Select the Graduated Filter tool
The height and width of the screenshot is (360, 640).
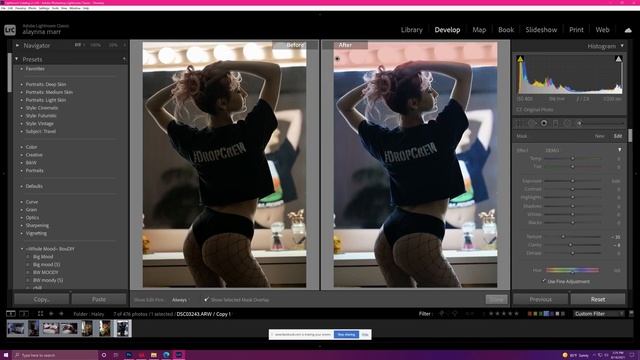click(556, 123)
